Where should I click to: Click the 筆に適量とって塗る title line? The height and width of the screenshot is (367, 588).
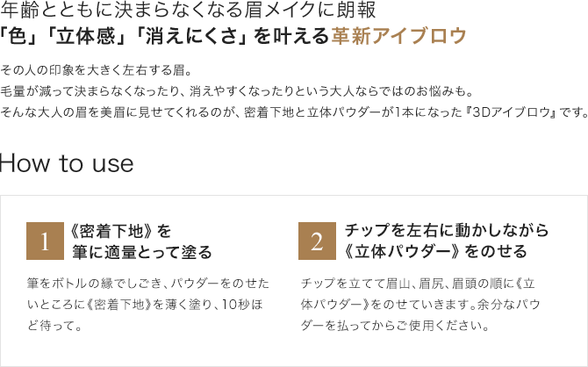[142, 252]
